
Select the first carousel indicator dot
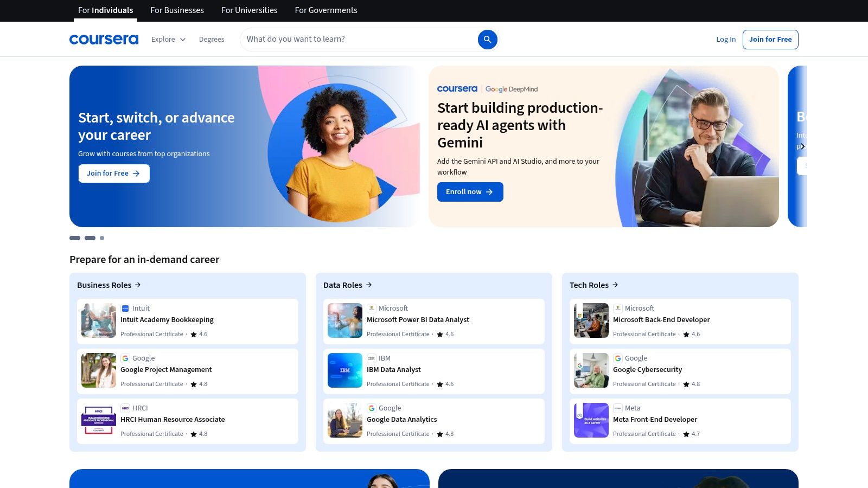75,238
